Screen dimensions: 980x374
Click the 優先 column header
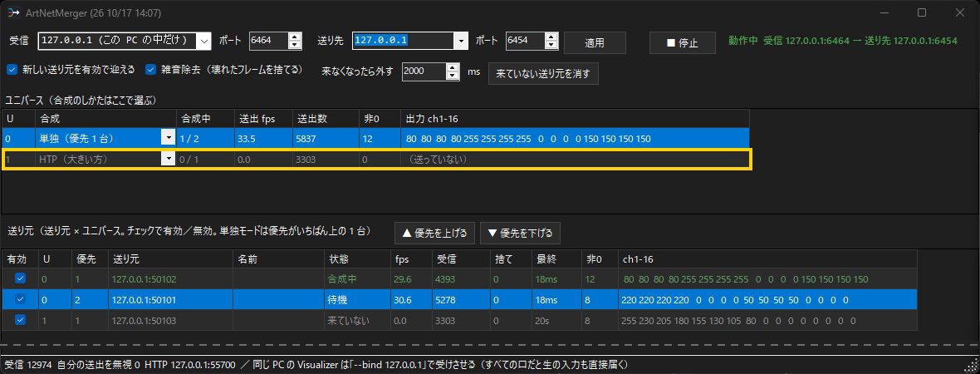pos(90,259)
